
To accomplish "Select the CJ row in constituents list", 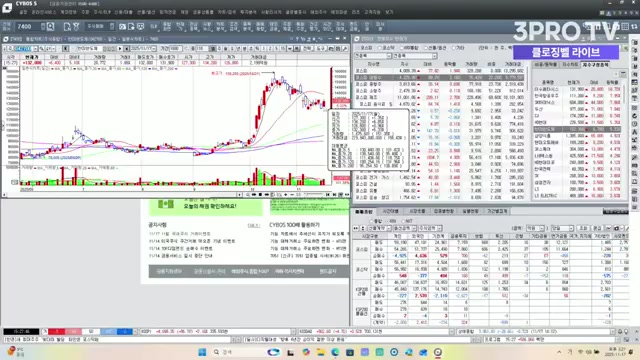I will pos(577,116).
